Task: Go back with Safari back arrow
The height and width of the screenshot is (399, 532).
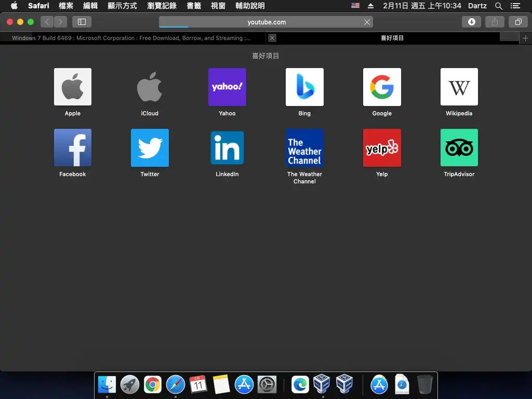Action: (47, 22)
